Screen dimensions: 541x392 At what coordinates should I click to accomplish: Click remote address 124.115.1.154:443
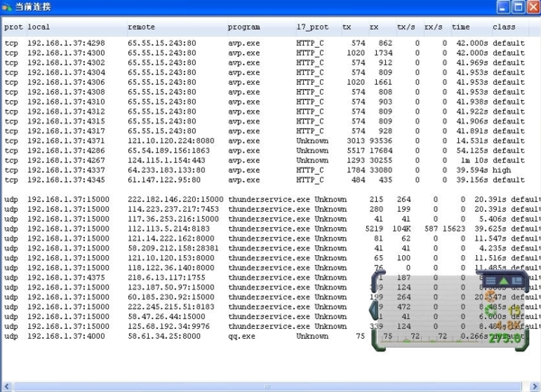click(166, 160)
